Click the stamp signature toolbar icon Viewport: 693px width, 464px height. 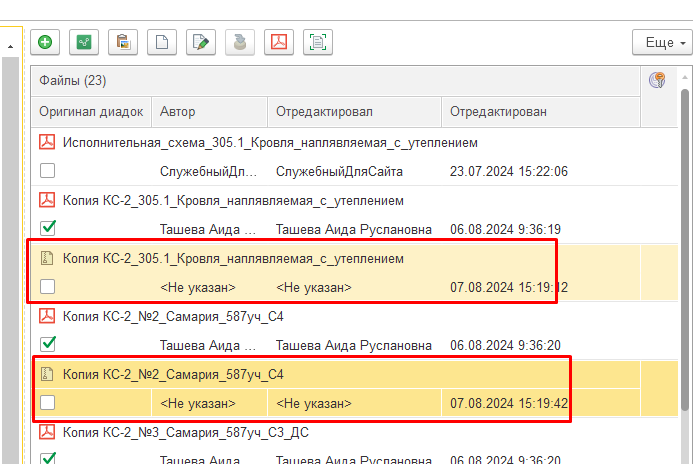[240, 42]
